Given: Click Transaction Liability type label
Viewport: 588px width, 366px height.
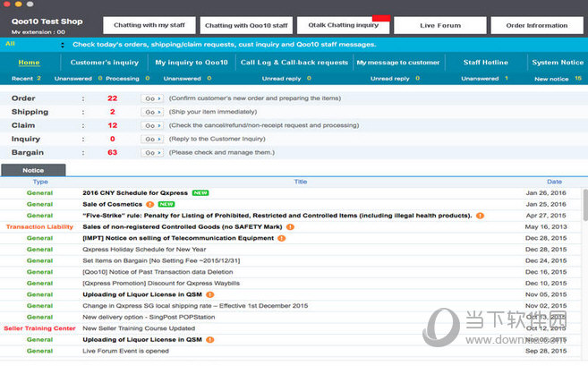Looking at the screenshot, I should [39, 227].
